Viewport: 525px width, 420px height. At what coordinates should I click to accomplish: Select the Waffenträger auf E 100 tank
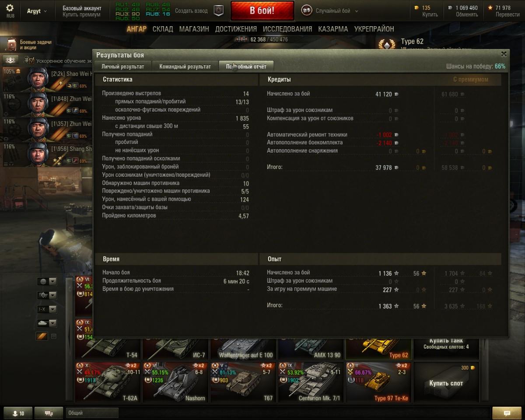[x=243, y=348]
